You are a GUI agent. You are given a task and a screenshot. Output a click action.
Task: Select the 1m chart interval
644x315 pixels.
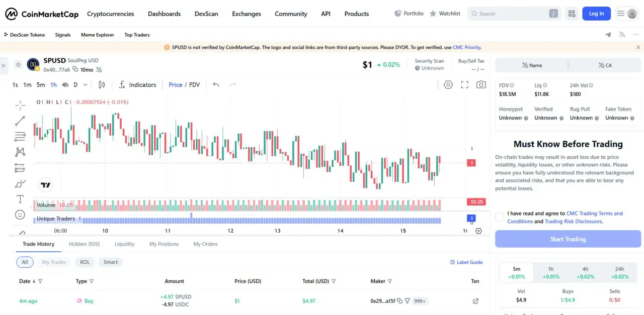27,85
